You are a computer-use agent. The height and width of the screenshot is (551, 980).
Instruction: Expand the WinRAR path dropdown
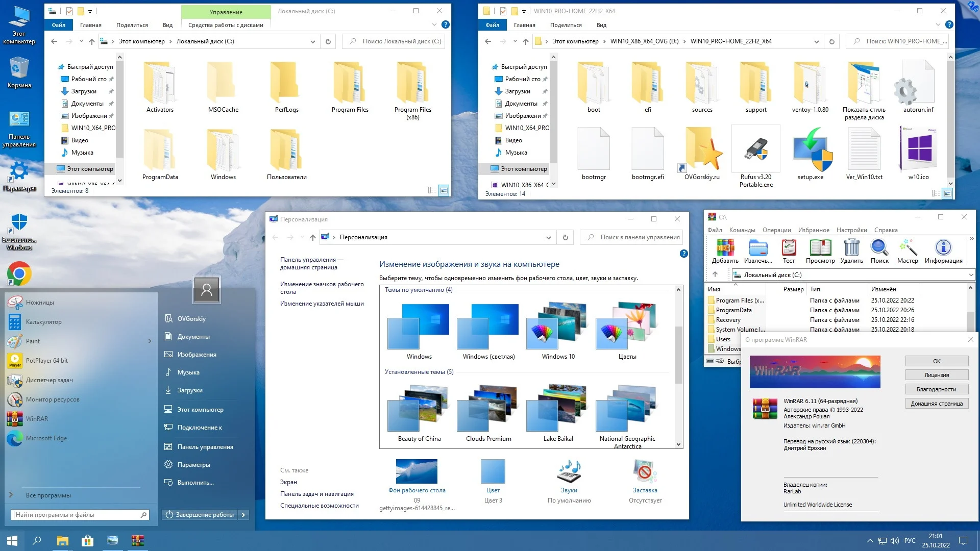970,275
